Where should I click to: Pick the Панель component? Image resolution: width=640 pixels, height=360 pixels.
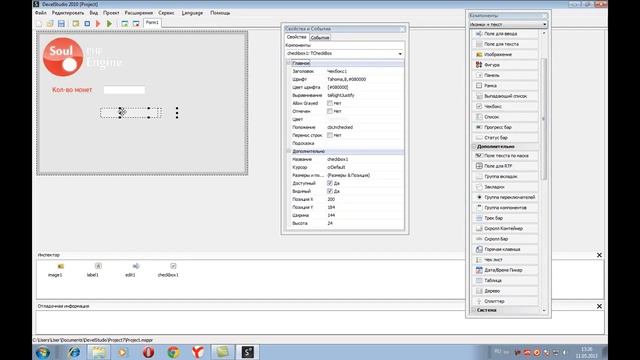505,75
